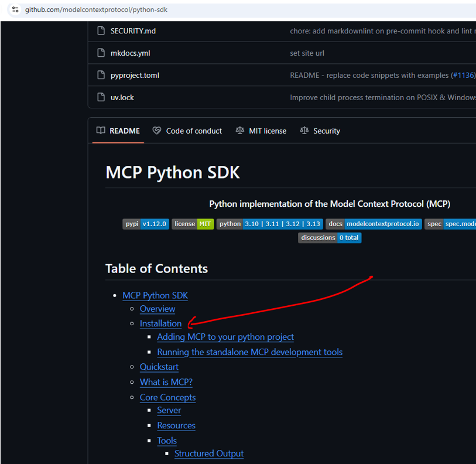
Task: Click the SECURITY.md file icon
Action: click(x=100, y=31)
